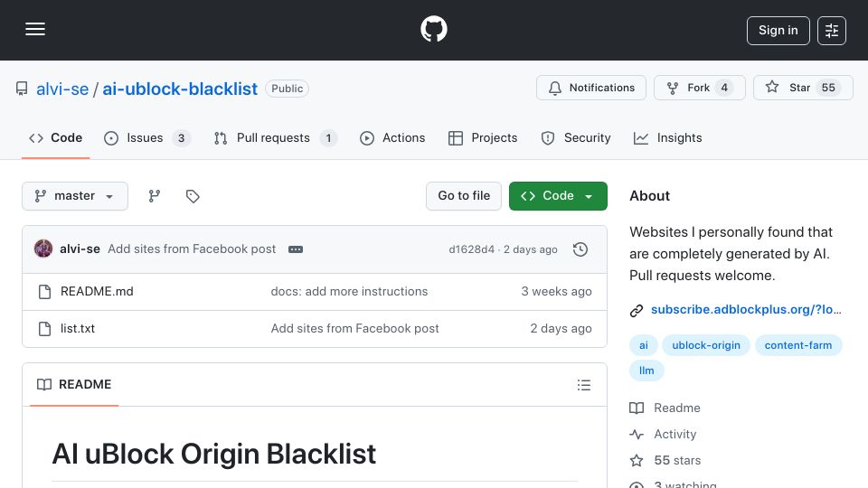This screenshot has height=488, width=868.
Task: Switch to the Issues tab
Action: pyautogui.click(x=146, y=137)
